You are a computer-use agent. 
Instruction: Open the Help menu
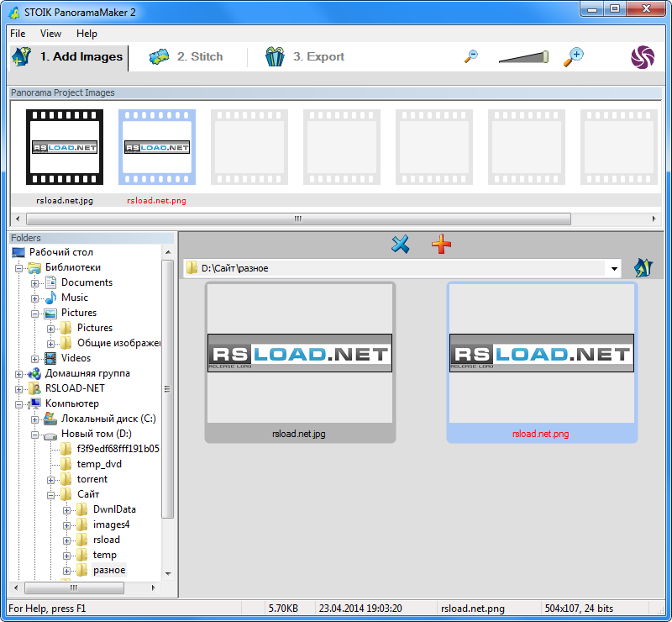click(87, 34)
